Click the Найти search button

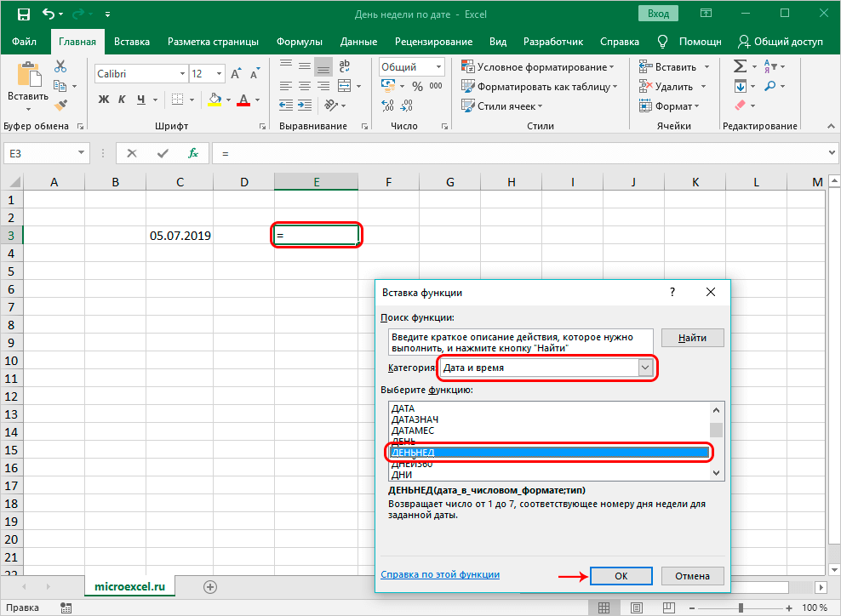click(x=692, y=338)
